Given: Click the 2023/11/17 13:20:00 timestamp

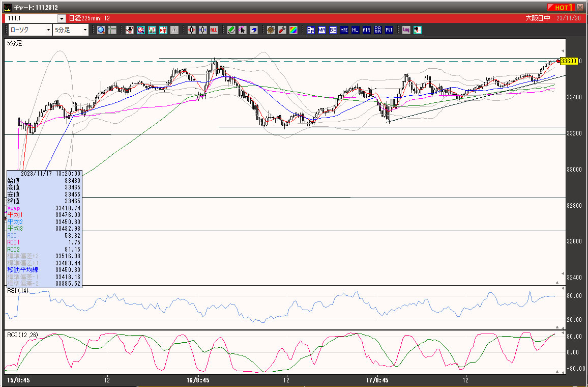Looking at the screenshot, I should coord(51,174).
